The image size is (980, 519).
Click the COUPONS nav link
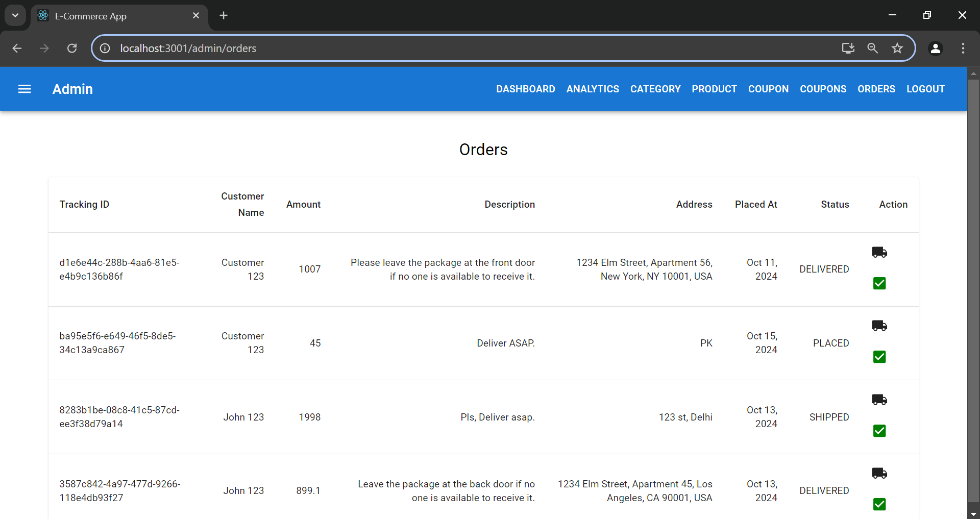click(x=823, y=89)
